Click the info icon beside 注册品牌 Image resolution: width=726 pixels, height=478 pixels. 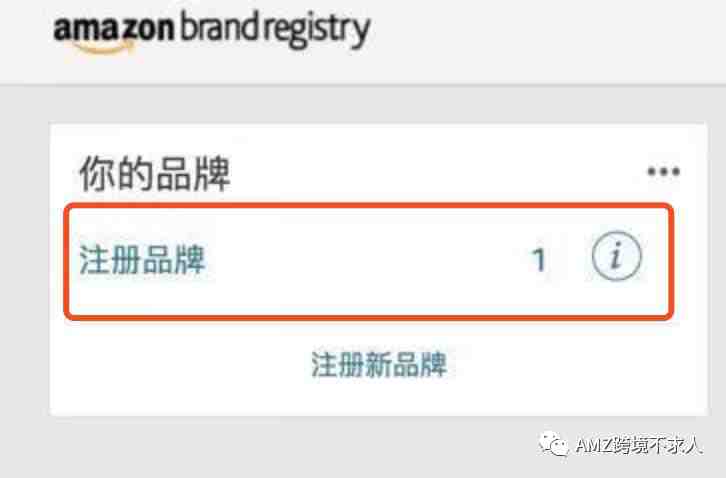tap(616, 256)
